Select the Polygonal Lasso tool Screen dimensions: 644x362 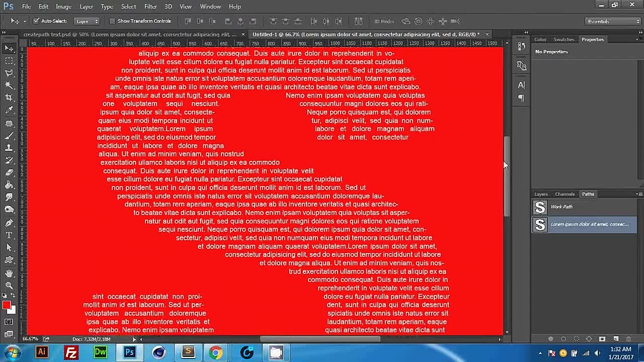[9, 73]
